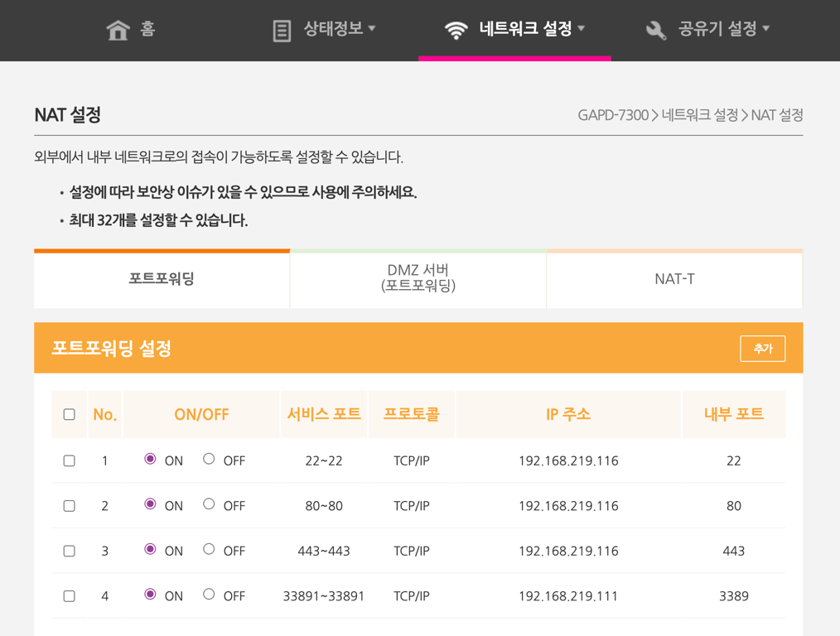Expand the 네트워크 설정 dropdown arrow
The width and height of the screenshot is (840, 636).
click(x=582, y=29)
